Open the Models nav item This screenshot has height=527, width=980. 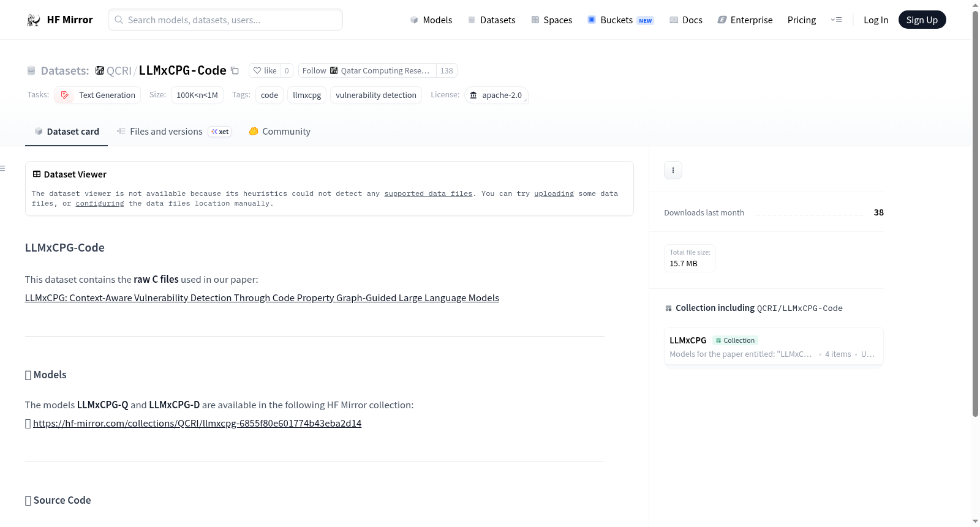(431, 20)
